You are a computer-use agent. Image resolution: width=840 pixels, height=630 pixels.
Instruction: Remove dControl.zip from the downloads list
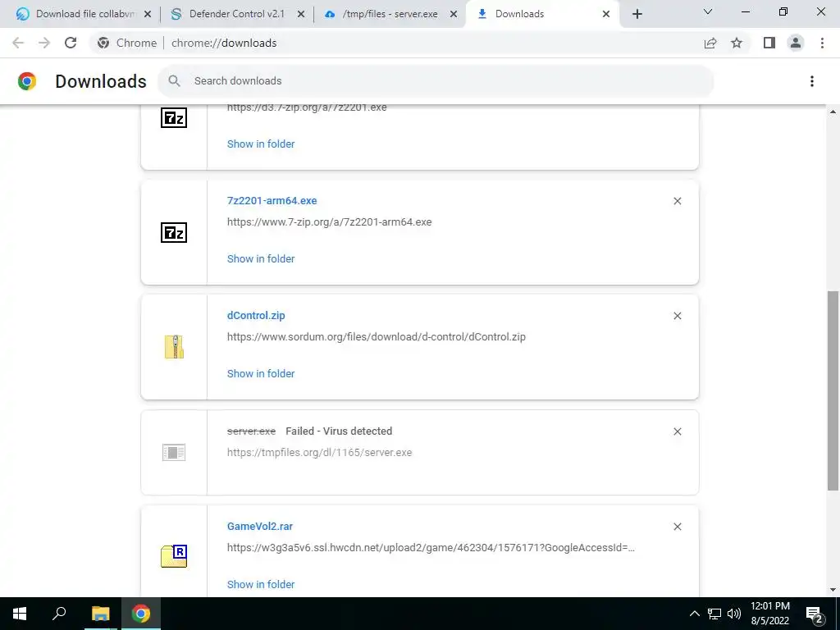tap(677, 316)
